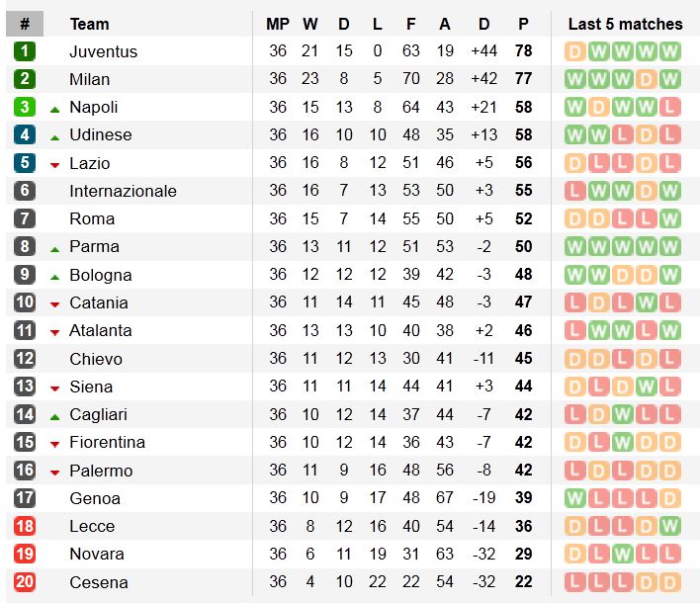
Task: Click Lazio's red down-arrow movement indicator
Action: point(54,164)
